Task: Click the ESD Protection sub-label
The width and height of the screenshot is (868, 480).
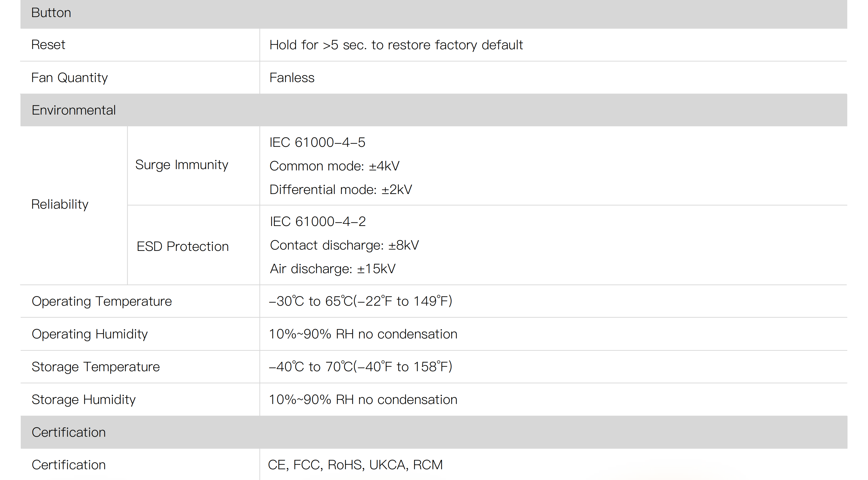Action: (x=182, y=246)
